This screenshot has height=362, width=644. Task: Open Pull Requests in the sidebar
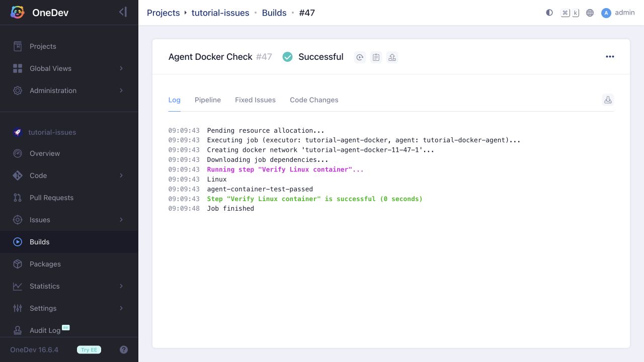coord(69,198)
